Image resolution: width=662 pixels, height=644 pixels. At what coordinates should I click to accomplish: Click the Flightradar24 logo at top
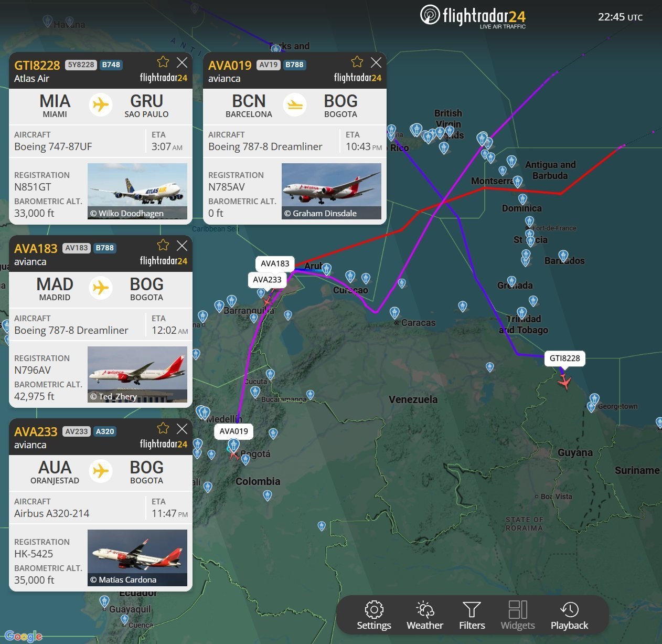coord(473,17)
